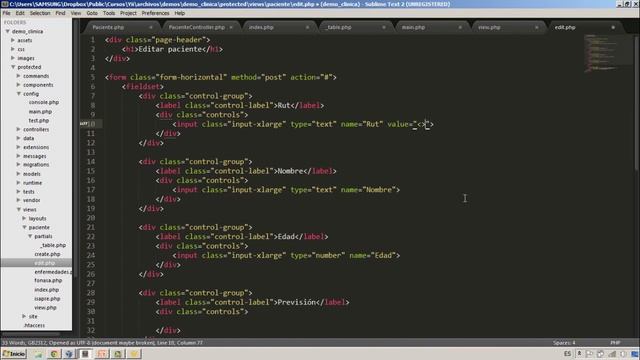Viewport: 640px width, 360px height.
Task: Close the PacienteController.php tab
Action: click(x=231, y=27)
